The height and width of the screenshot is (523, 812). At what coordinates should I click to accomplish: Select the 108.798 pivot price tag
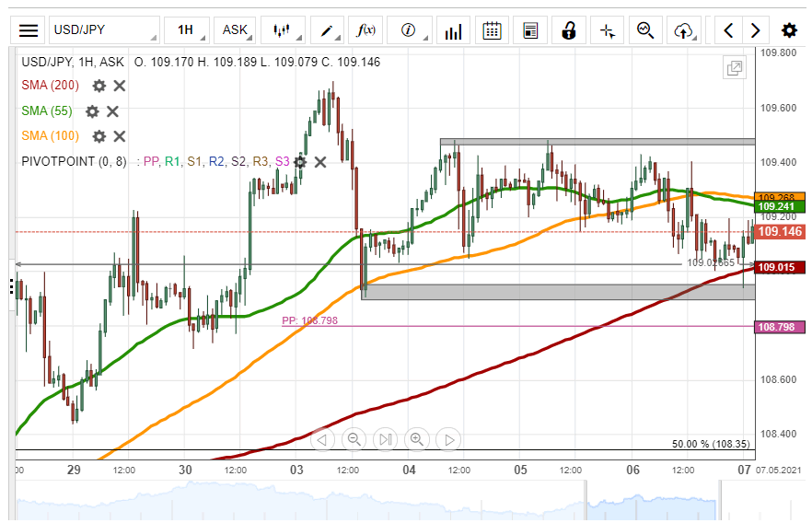tap(780, 327)
